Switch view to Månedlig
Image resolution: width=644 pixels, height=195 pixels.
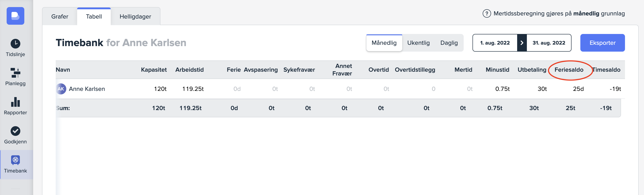(384, 43)
